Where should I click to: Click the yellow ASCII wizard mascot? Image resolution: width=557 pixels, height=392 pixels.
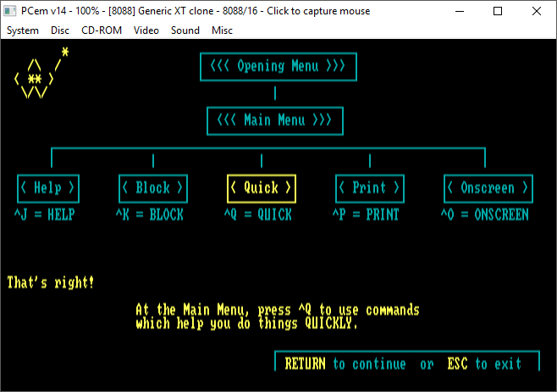[41, 73]
